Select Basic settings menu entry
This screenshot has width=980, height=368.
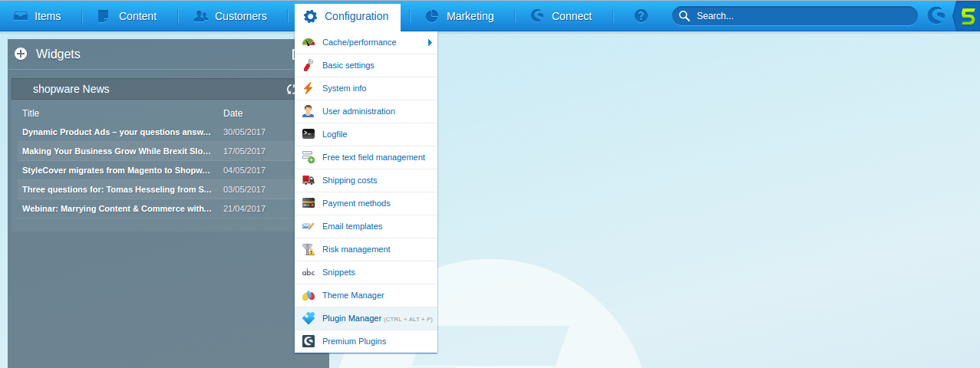[366, 65]
